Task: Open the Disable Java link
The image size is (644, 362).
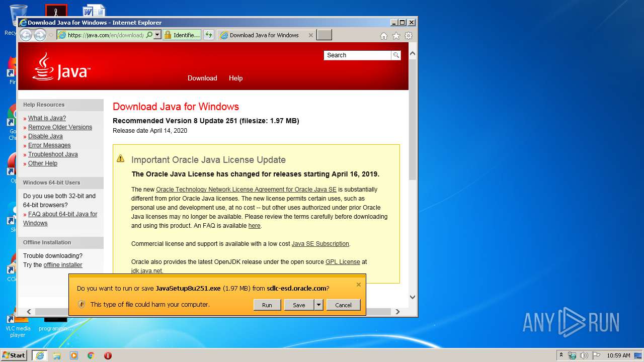Action: click(45, 136)
